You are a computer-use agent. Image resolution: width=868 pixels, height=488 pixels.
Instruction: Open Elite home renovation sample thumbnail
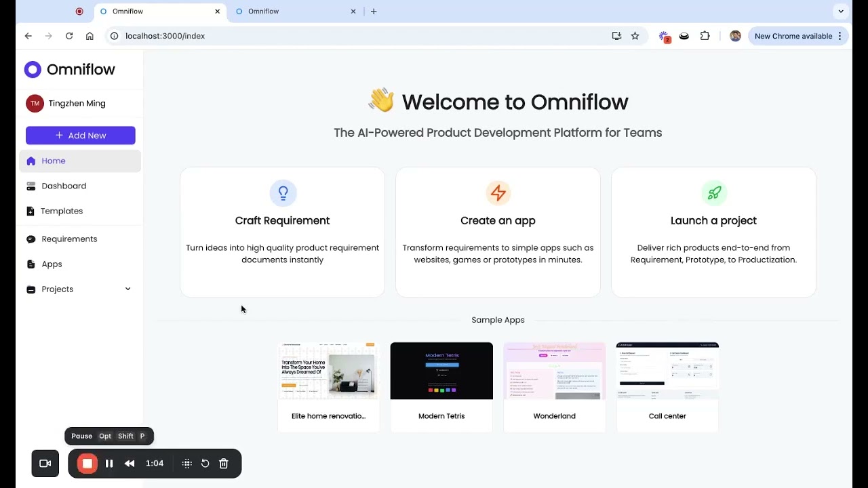[x=329, y=371]
